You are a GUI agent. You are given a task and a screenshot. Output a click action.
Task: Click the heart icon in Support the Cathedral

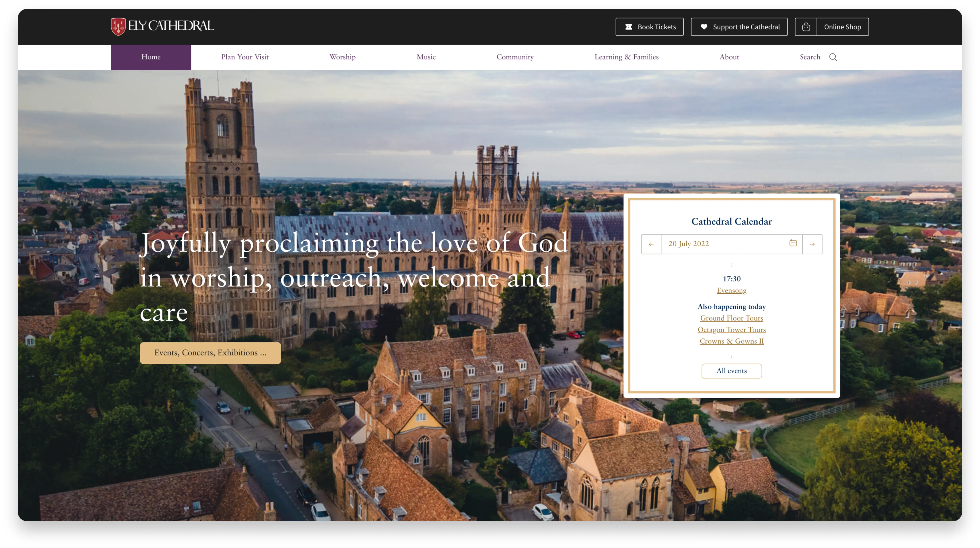pyautogui.click(x=704, y=27)
